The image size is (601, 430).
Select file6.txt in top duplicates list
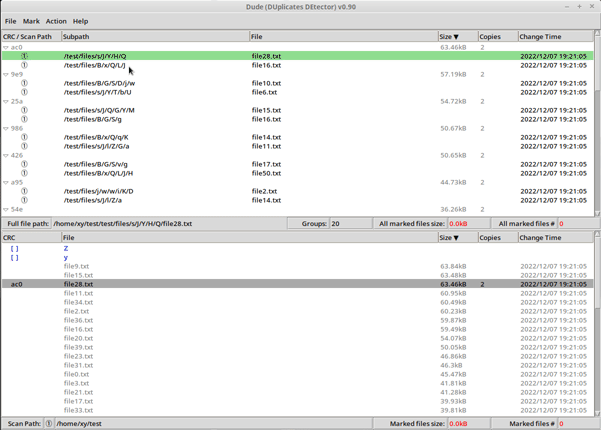click(x=264, y=92)
